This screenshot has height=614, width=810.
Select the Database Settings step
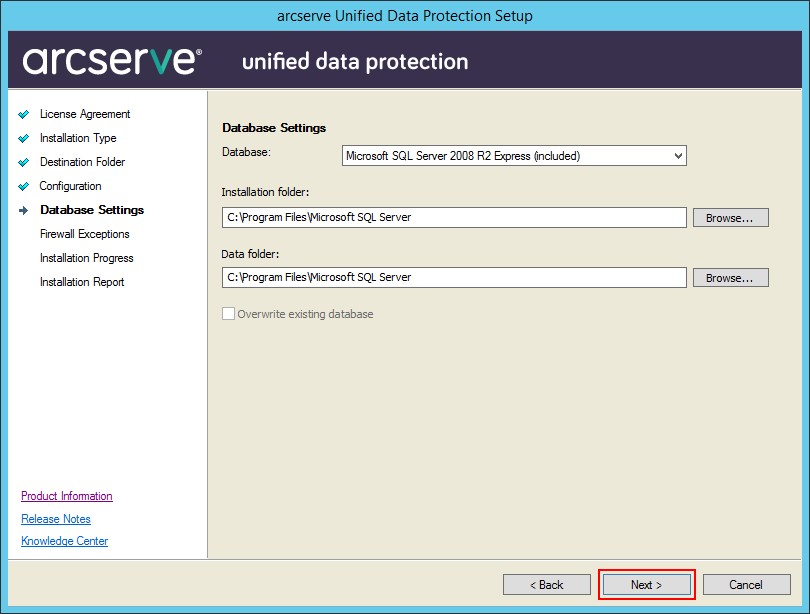[x=92, y=210]
